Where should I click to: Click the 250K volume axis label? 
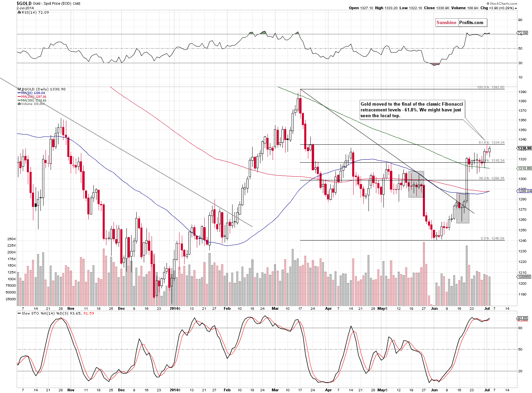click(x=12, y=239)
